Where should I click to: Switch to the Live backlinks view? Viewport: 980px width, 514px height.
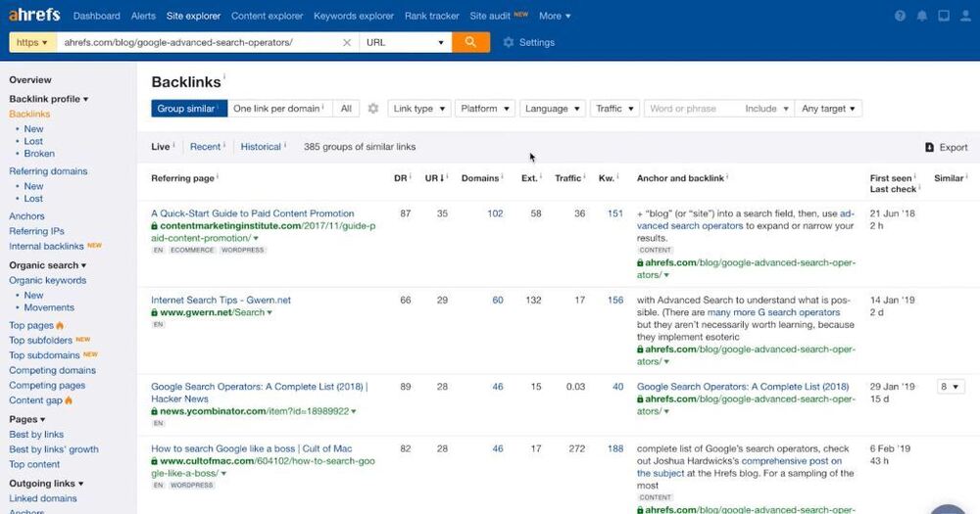161,147
